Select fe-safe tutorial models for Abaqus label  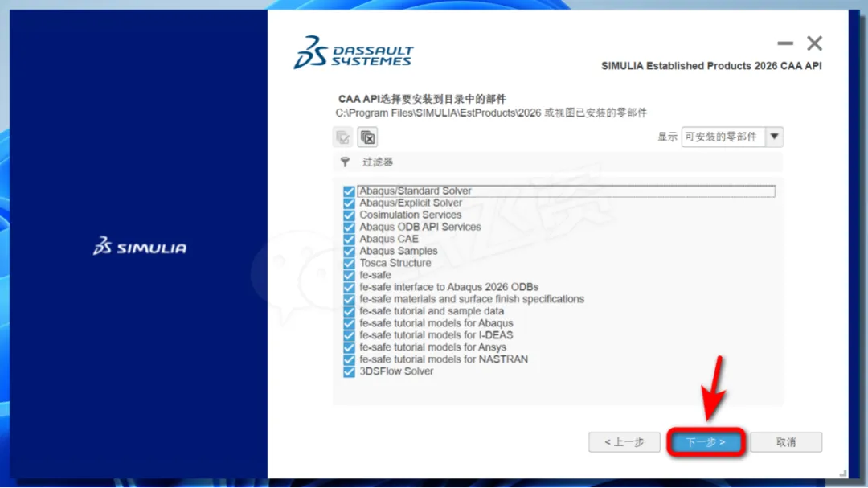[x=436, y=323]
